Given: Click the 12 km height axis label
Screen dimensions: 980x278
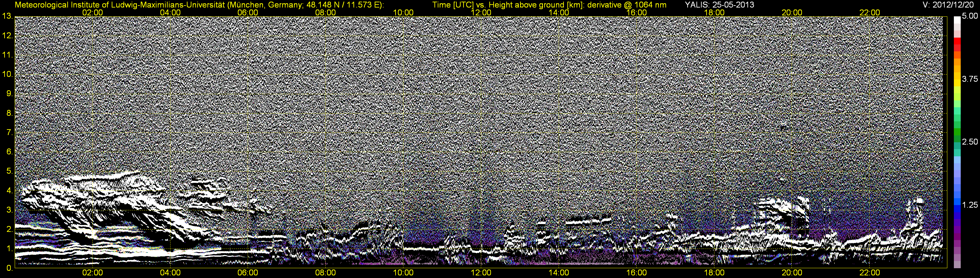Looking at the screenshot, I should point(7,36).
